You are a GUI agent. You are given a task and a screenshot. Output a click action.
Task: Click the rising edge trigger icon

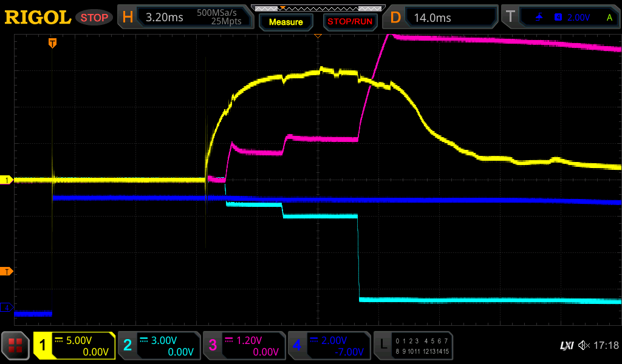[539, 18]
